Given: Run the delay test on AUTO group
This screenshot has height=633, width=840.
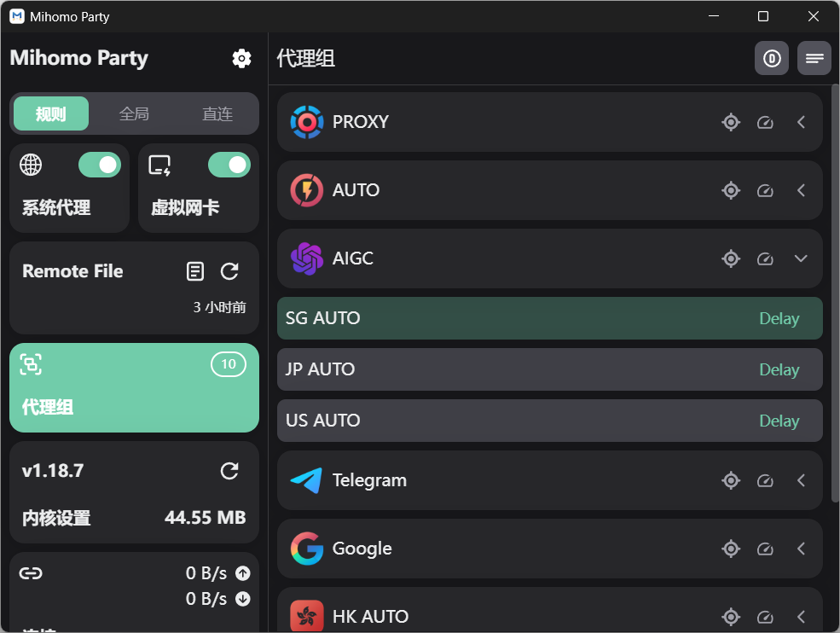Looking at the screenshot, I should click(x=765, y=190).
